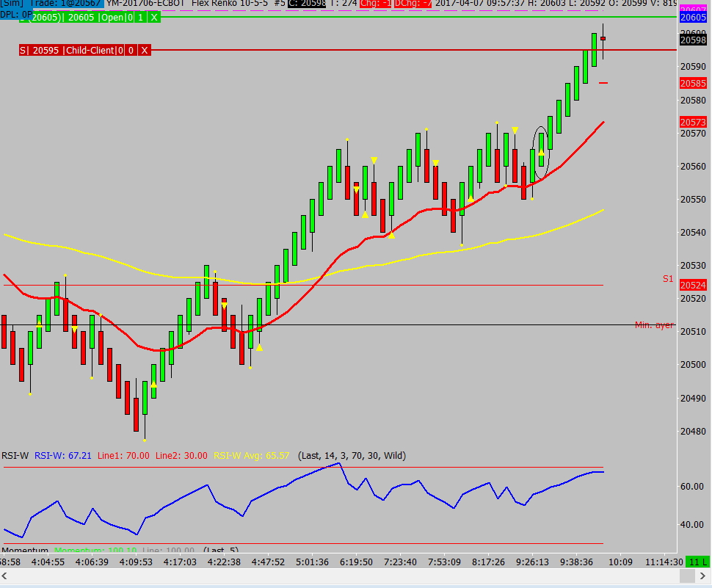The image size is (712, 588).
Task: Cancel the green 20605 open order with X
Action: click(x=154, y=18)
